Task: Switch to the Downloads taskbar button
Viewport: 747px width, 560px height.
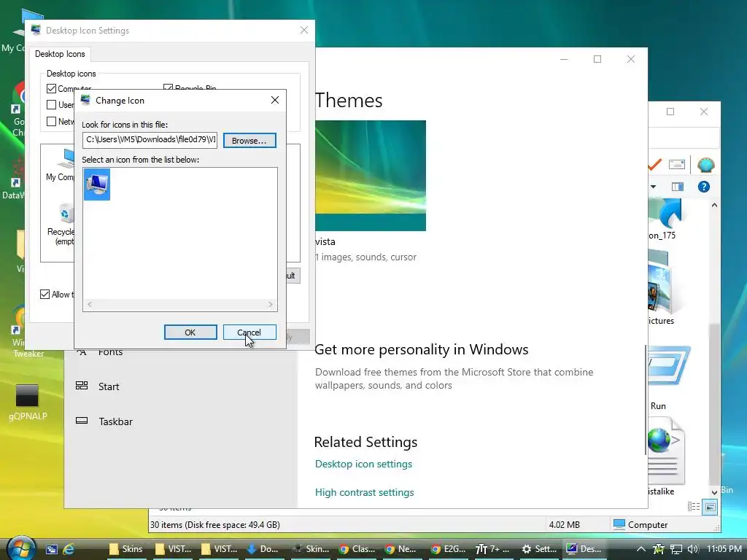Action: [263, 549]
